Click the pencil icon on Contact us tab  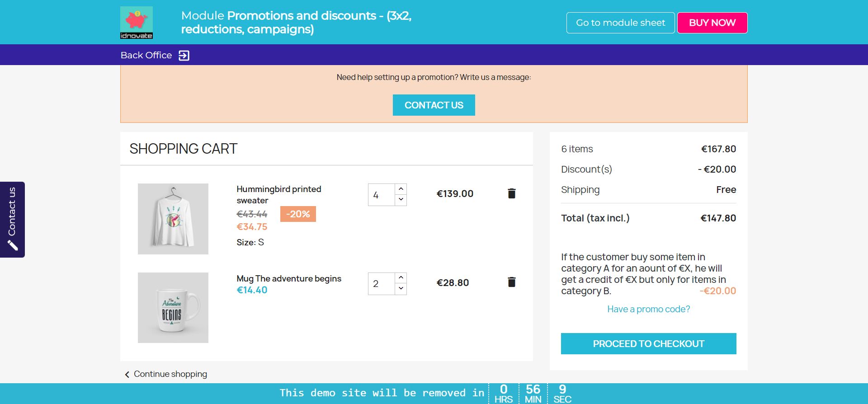click(13, 245)
